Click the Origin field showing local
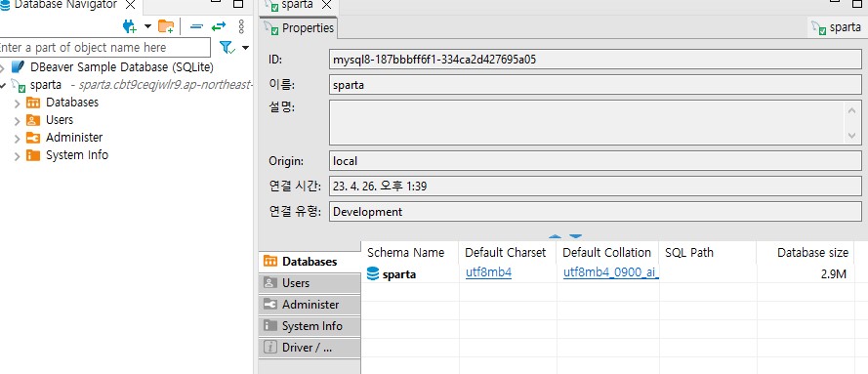 595,161
